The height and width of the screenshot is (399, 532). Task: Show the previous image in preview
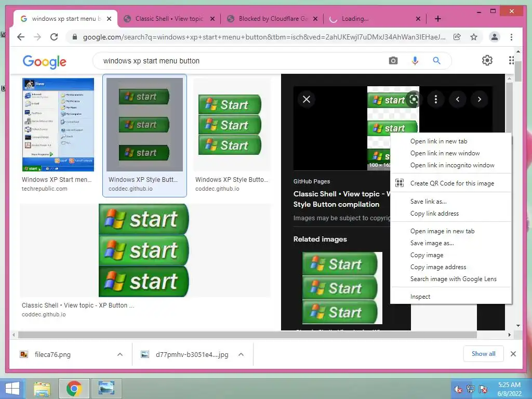coord(458,99)
